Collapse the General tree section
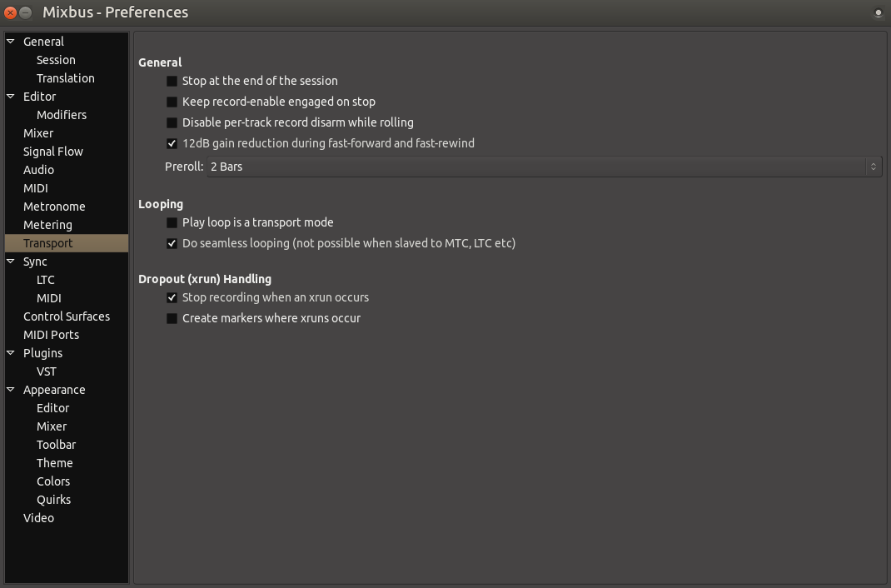The width and height of the screenshot is (891, 588). tap(11, 42)
